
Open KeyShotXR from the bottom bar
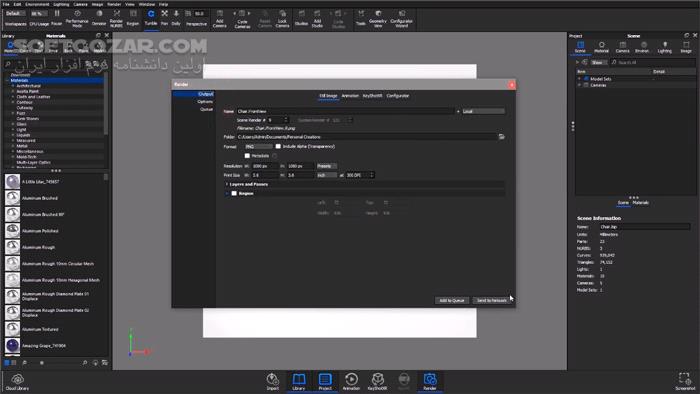[377, 382]
